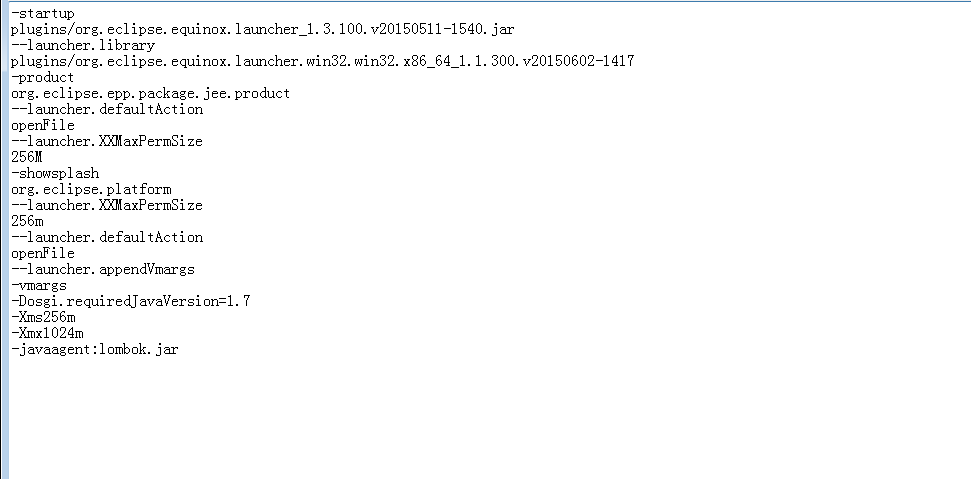The width and height of the screenshot is (971, 479).
Task: Click the -showsplash line
Action: (55, 173)
